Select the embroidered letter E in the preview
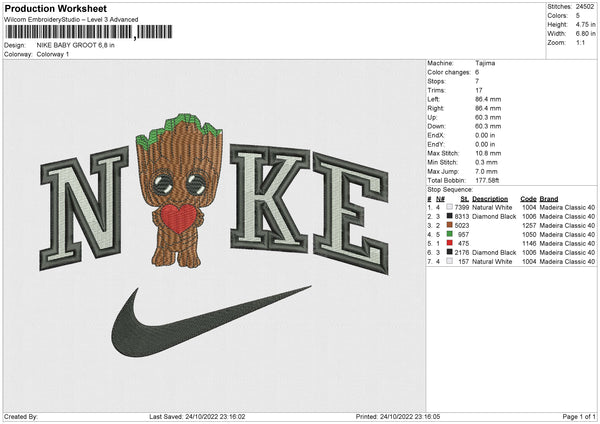This screenshot has height=424, width=600. 351,214
